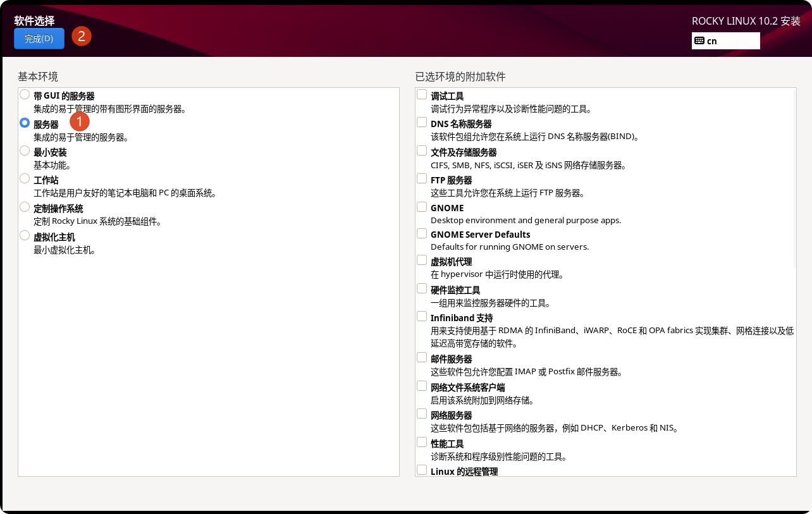Check the DNS 名称服务器 add-on
This screenshot has width=812, height=514.
coord(422,122)
